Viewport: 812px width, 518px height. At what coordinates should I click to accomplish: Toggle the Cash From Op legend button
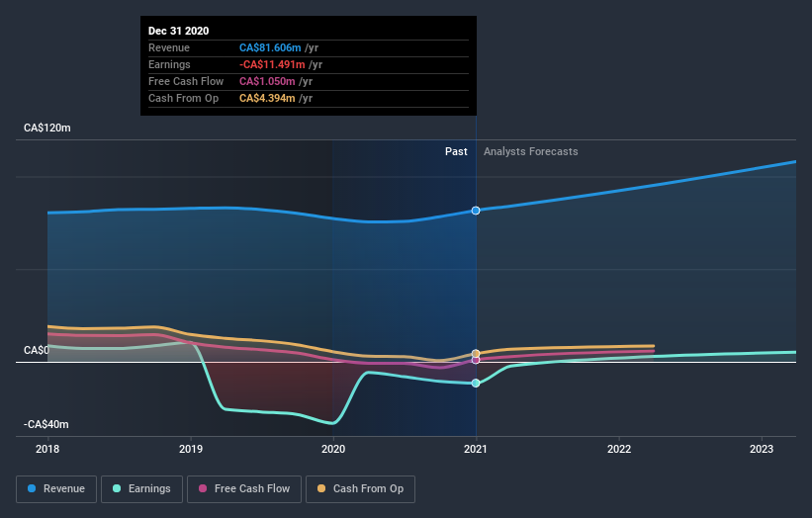pos(360,489)
